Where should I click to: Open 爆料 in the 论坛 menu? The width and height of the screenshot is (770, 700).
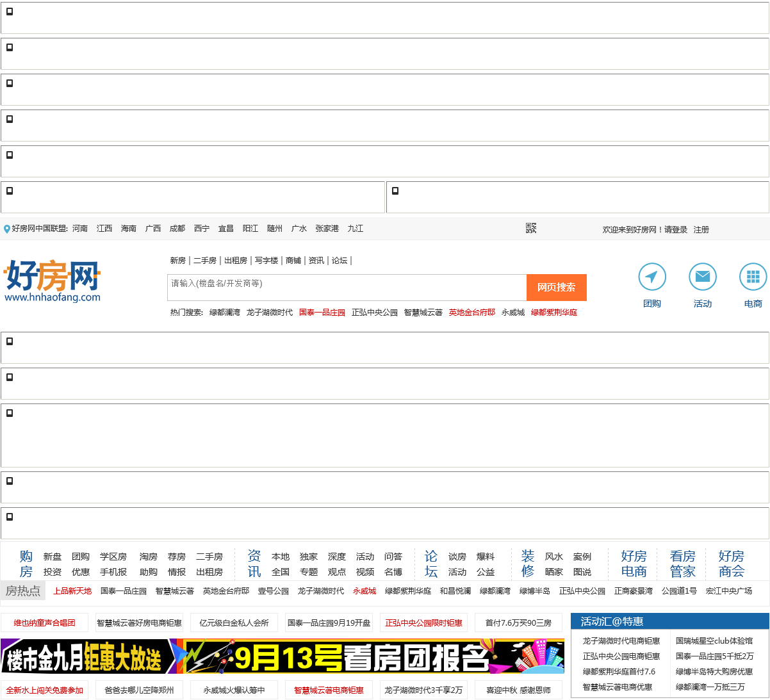click(x=486, y=557)
